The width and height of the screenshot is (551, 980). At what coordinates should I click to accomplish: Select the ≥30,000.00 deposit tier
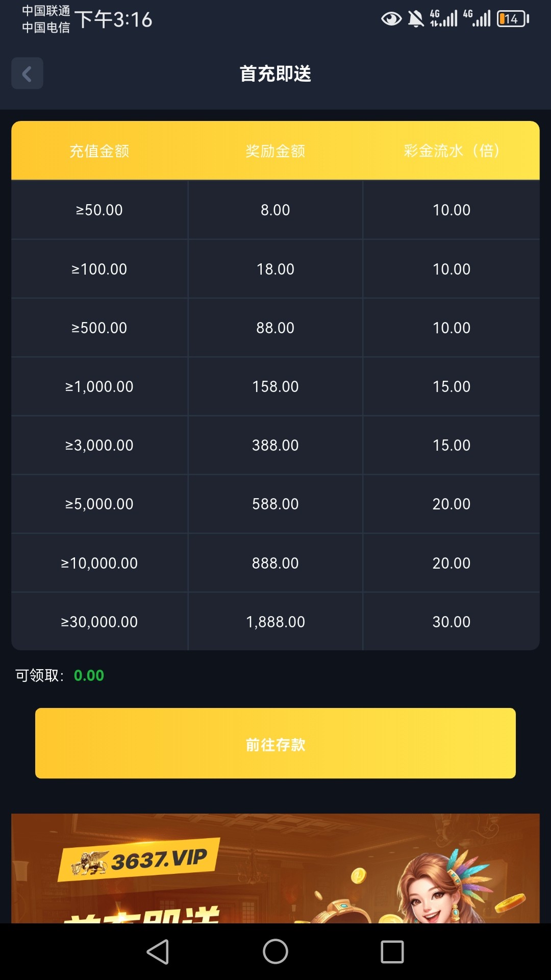click(x=99, y=622)
